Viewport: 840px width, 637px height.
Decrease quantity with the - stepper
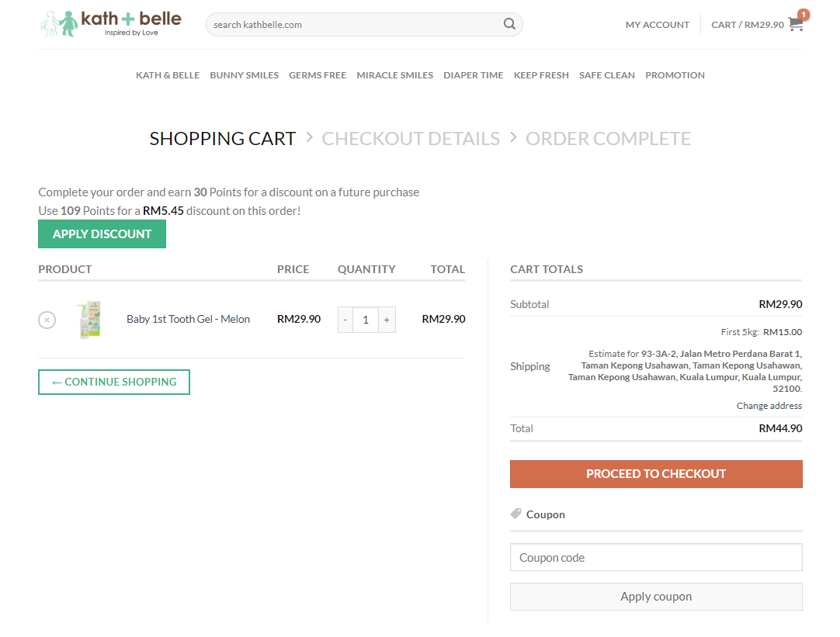[x=345, y=320]
